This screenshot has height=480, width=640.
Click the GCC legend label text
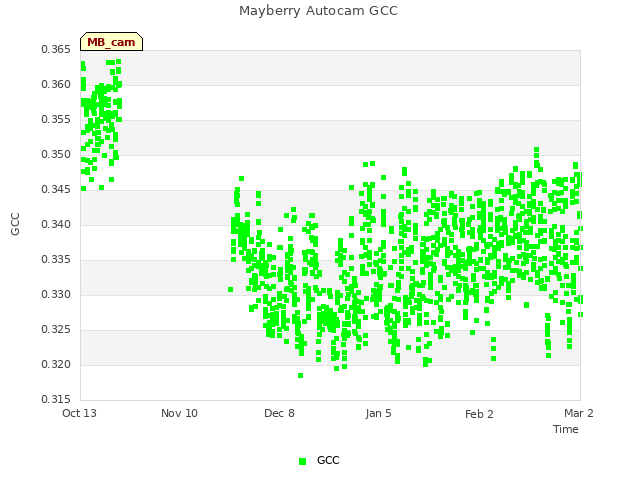[328, 460]
